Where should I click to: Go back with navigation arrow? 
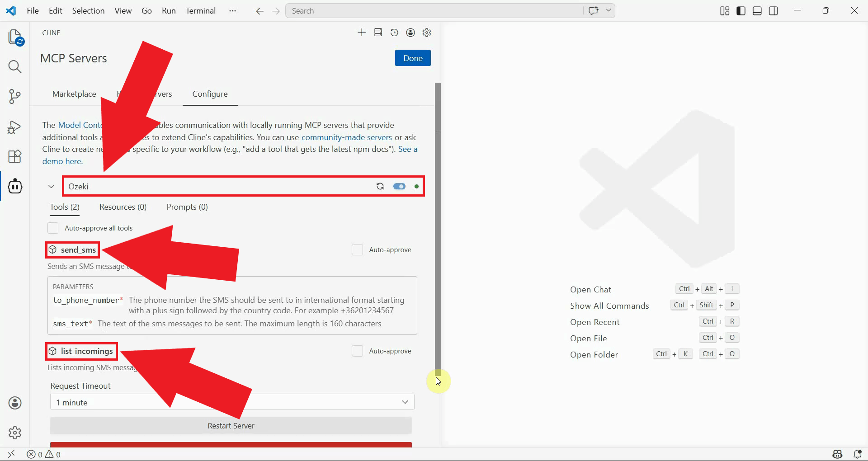(259, 11)
